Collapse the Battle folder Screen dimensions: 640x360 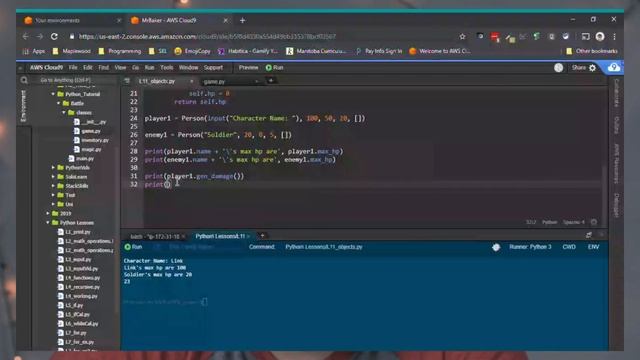coord(58,103)
